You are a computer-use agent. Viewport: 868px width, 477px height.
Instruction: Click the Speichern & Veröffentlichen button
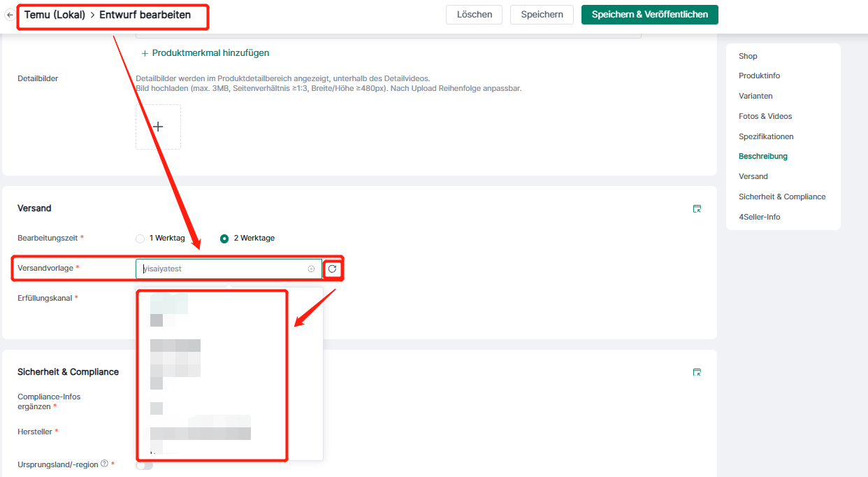point(649,15)
